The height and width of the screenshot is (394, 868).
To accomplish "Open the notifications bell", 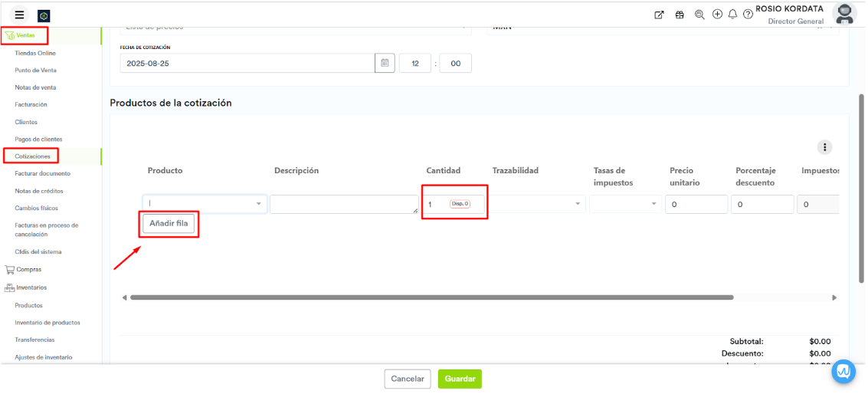I will [x=732, y=15].
